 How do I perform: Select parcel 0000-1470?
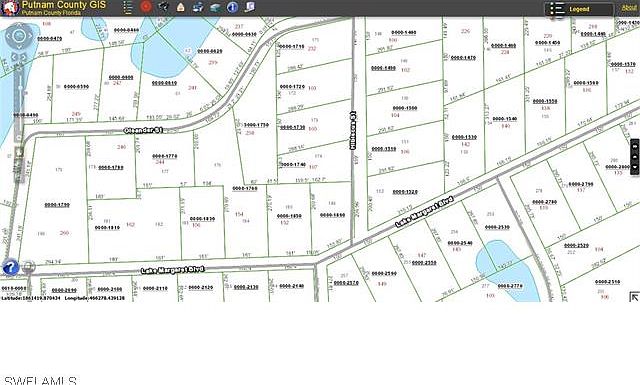(463, 58)
